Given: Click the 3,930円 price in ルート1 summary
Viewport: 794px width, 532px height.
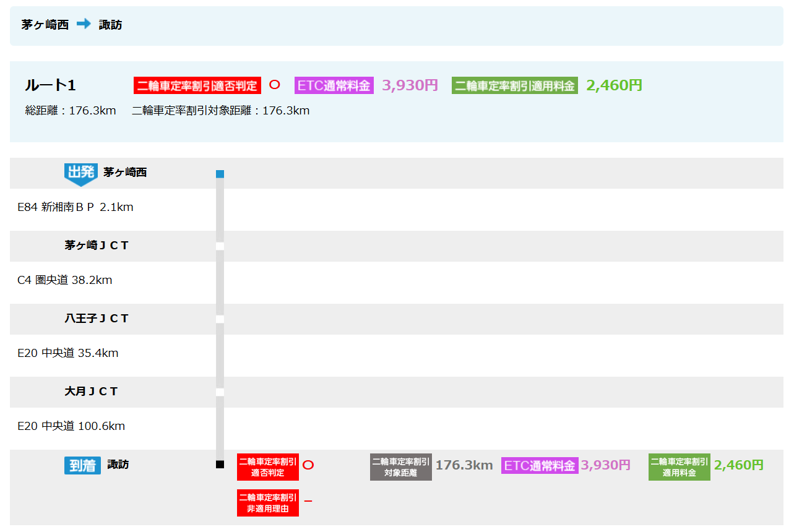Looking at the screenshot, I should click(x=410, y=85).
